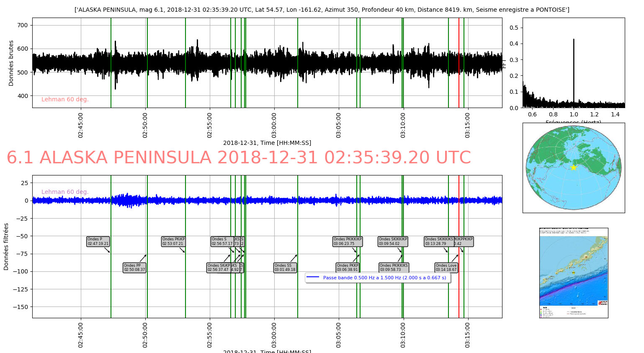Select the Ondes SKIKKIKP 03:09:54.02 annotation box
The width and height of the screenshot is (644, 353).
coord(393,242)
